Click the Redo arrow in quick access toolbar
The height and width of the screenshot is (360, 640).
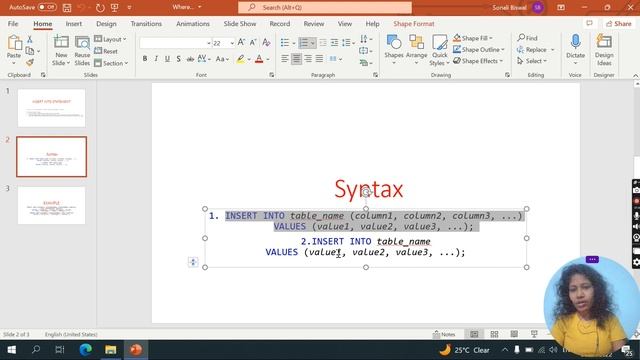(x=100, y=8)
